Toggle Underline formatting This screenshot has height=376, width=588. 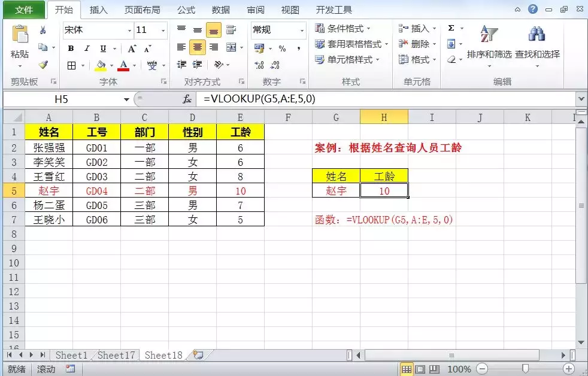[x=103, y=48]
